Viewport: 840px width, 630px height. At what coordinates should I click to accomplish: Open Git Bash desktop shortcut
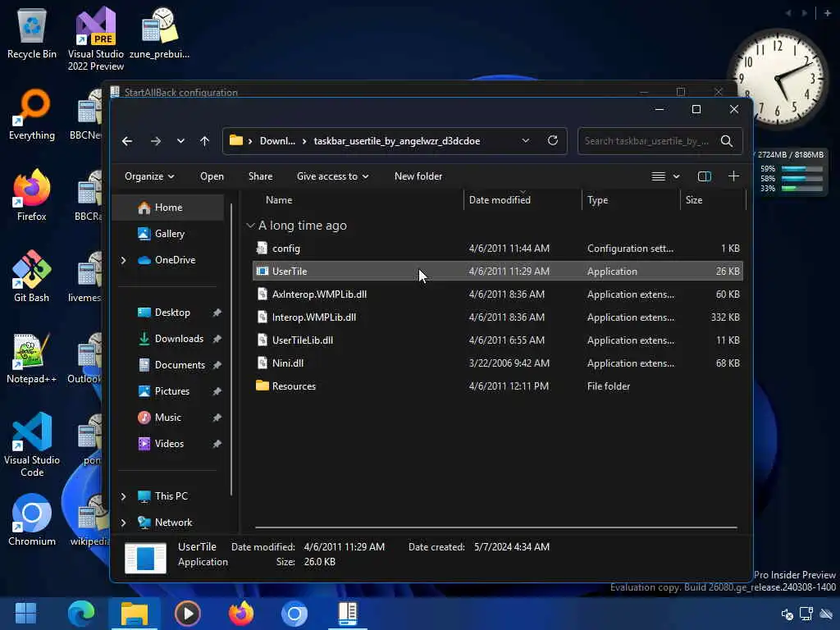point(32,276)
